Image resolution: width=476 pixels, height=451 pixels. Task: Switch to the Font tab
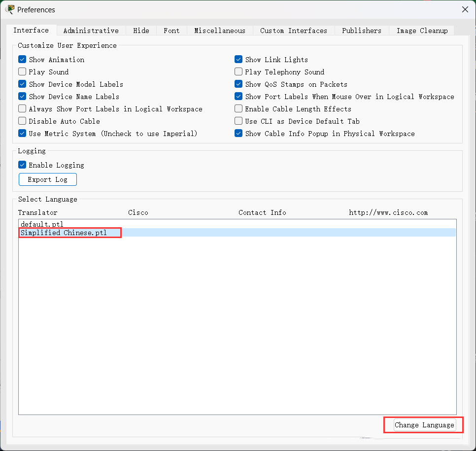[x=171, y=31]
